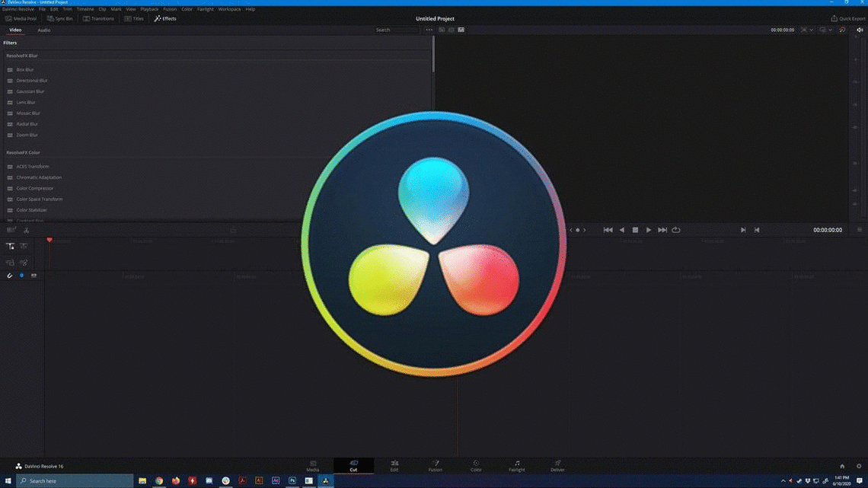868x488 pixels.
Task: Open the viewer options three-dot menu
Action: [429, 30]
